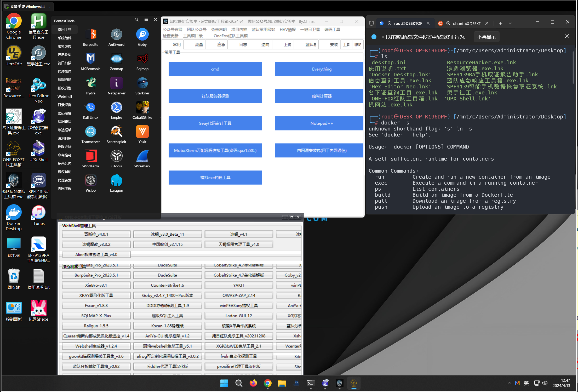Open CobaltStrike icon

tap(142, 111)
